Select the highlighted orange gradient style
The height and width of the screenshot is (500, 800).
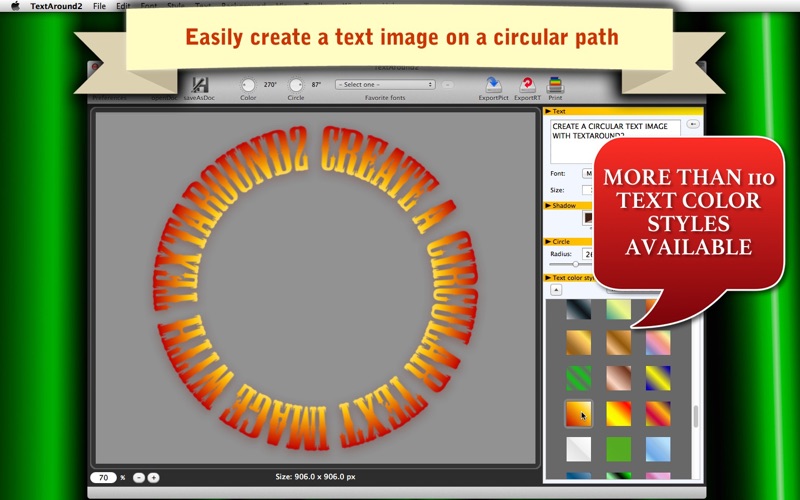(x=579, y=414)
